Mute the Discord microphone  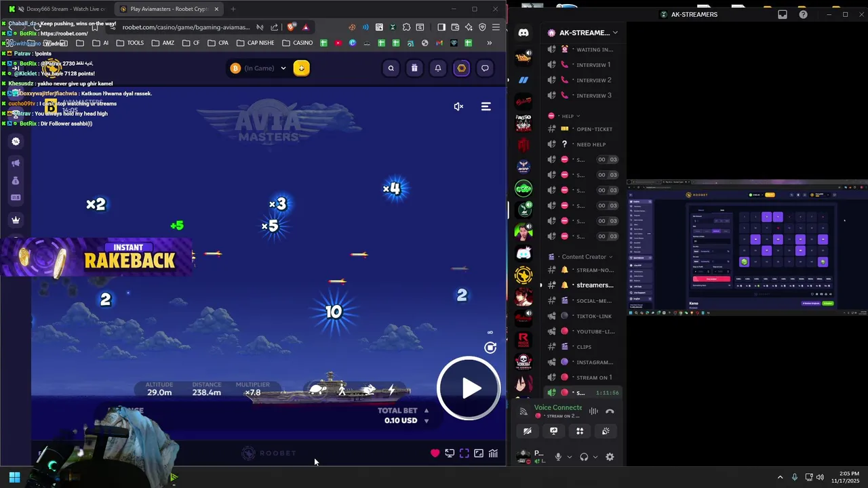click(558, 457)
